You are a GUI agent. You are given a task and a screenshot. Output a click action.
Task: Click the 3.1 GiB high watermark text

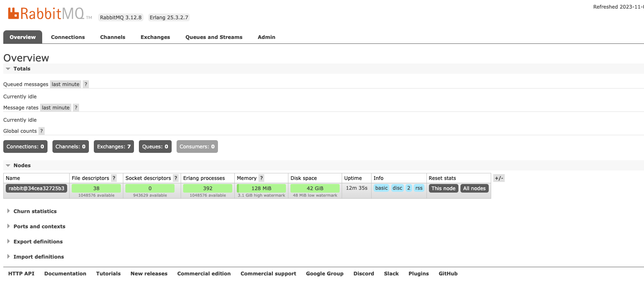(261, 195)
